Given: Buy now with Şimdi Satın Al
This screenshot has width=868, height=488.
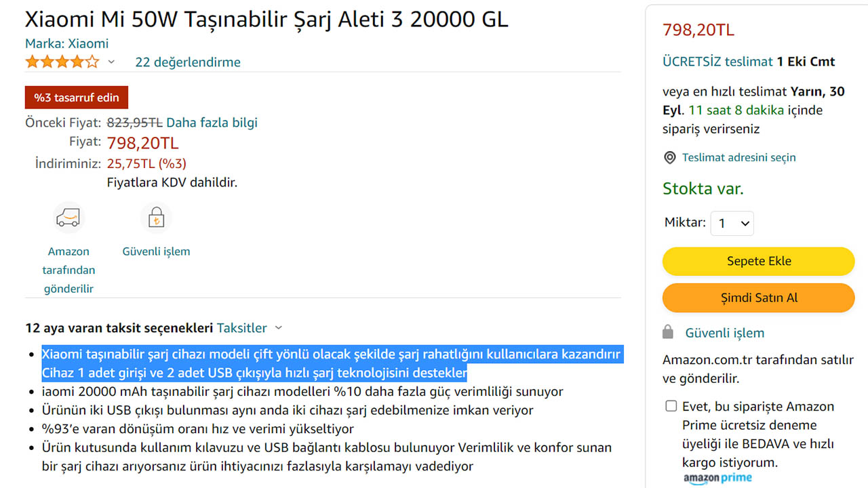Looking at the screenshot, I should coord(759,298).
